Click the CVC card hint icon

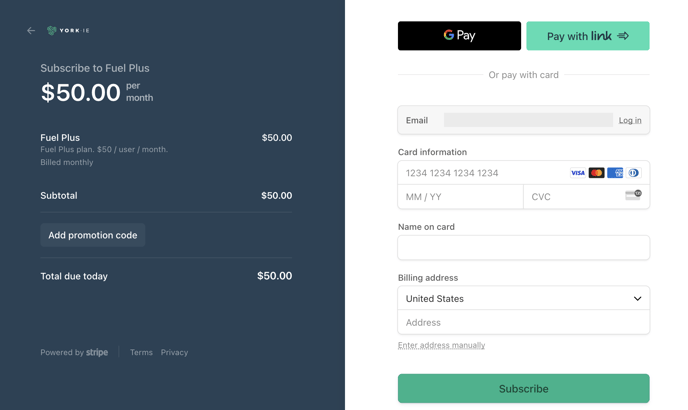[633, 195]
